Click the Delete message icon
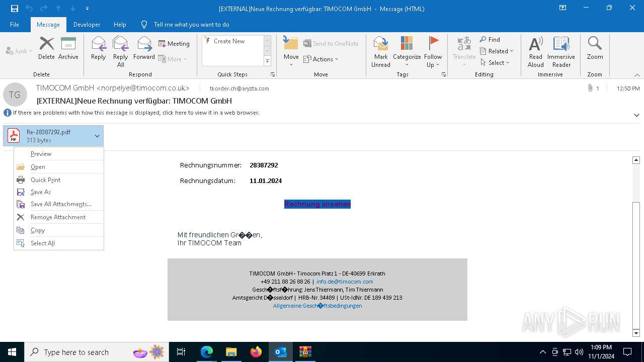The height and width of the screenshot is (362, 644). point(46,48)
